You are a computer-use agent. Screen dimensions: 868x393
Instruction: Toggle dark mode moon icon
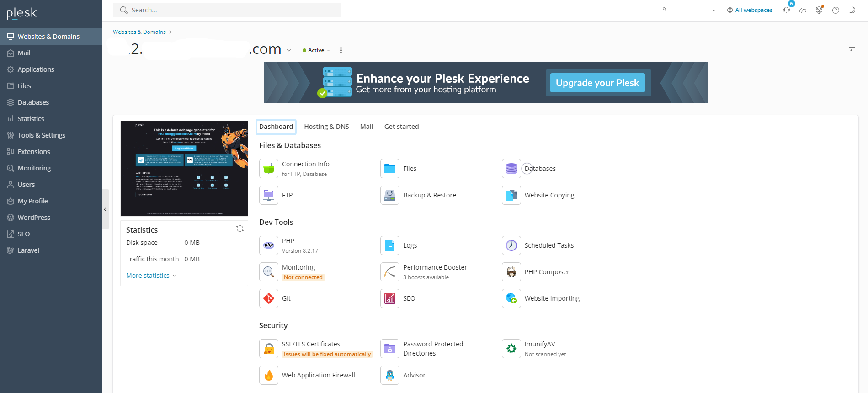(852, 10)
